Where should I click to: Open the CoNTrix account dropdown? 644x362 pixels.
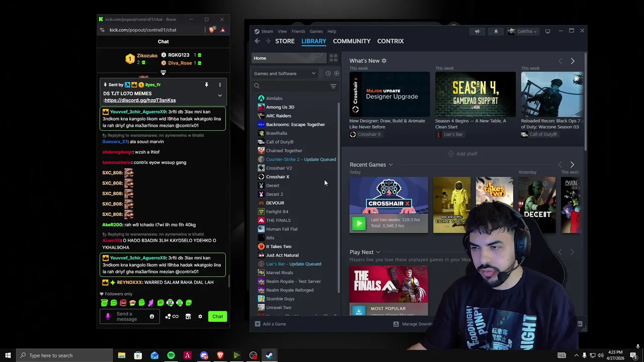tap(522, 31)
